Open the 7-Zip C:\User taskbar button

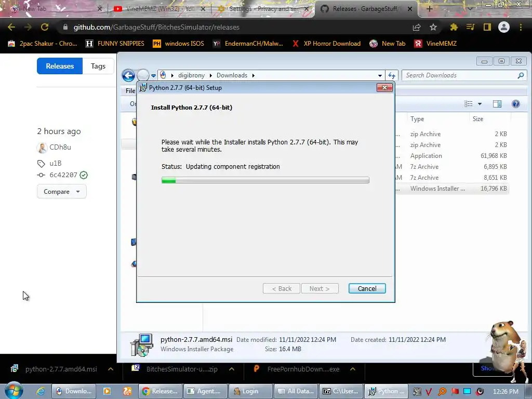tap(341, 391)
